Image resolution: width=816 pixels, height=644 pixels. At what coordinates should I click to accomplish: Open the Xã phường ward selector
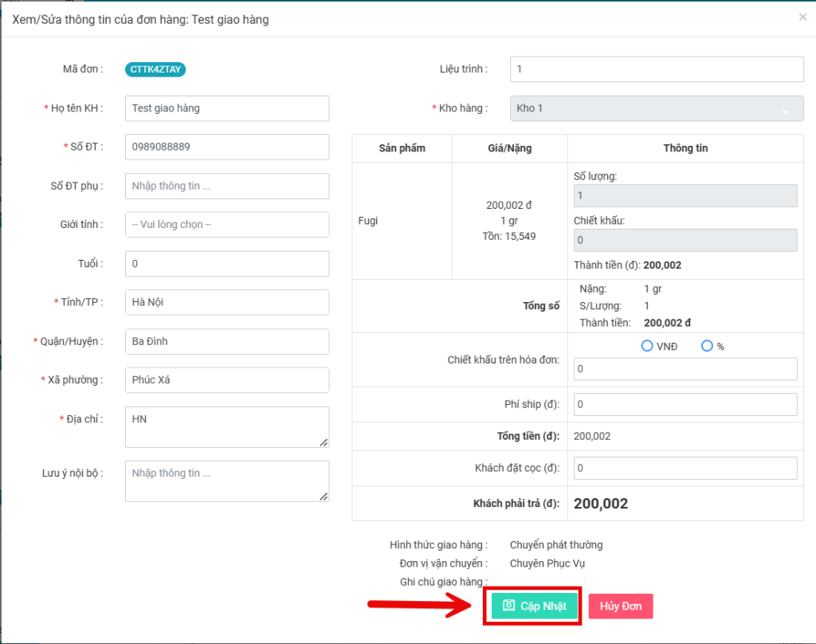(x=227, y=380)
